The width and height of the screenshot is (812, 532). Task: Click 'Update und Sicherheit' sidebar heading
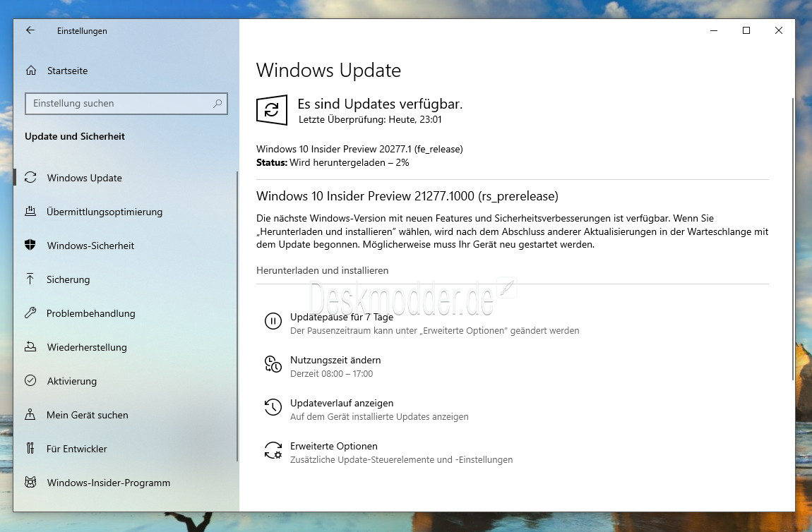pos(75,136)
